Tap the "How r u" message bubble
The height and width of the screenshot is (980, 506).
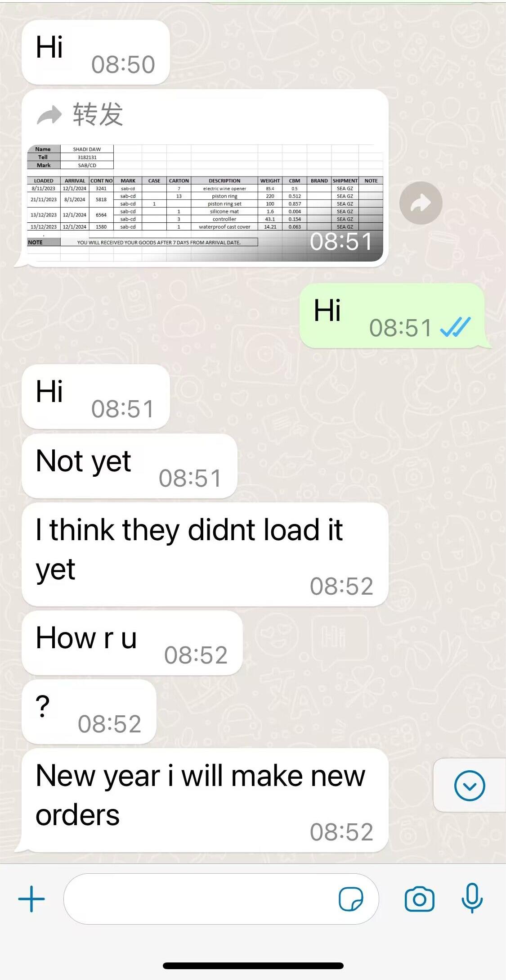point(132,643)
